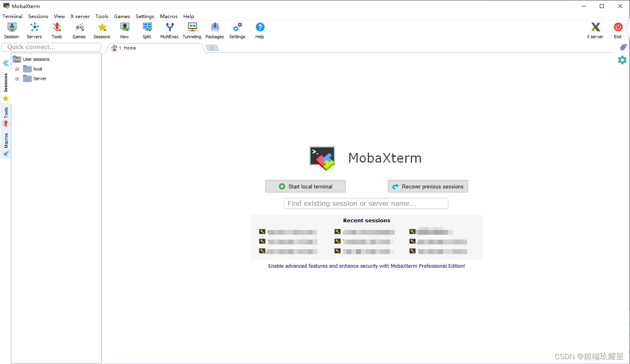This screenshot has height=364, width=630.
Task: Open the new tab plus button
Action: click(x=212, y=48)
